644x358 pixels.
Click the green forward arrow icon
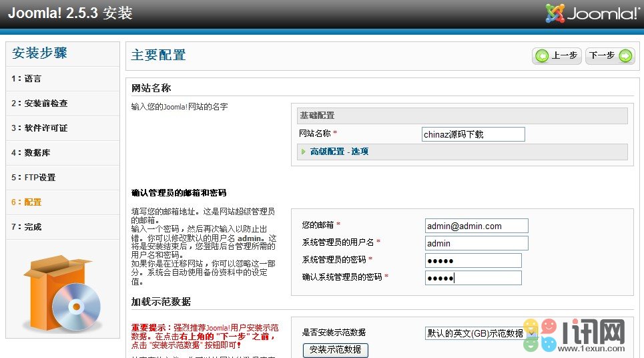pyautogui.click(x=625, y=56)
